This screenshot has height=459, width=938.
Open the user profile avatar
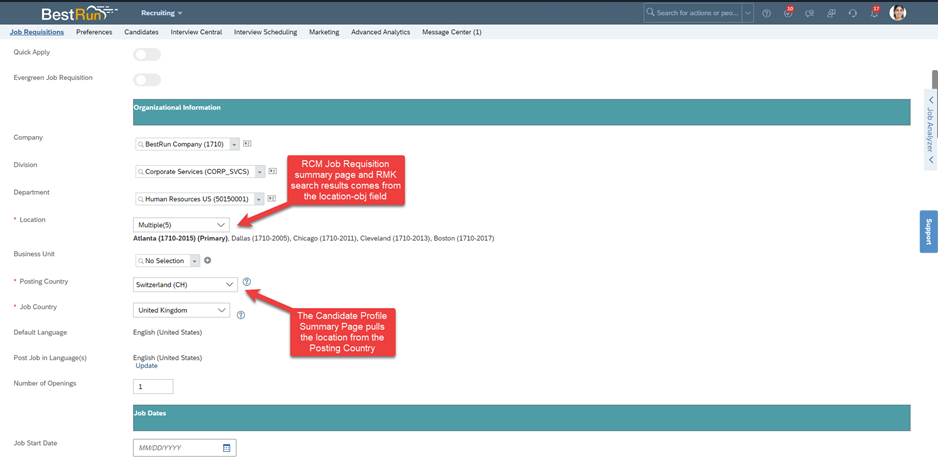897,13
